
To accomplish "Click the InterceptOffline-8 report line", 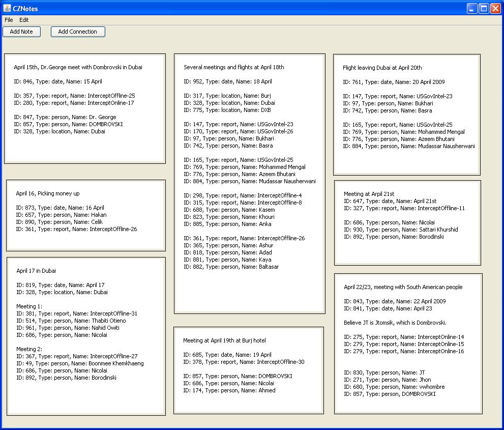I will click(243, 203).
